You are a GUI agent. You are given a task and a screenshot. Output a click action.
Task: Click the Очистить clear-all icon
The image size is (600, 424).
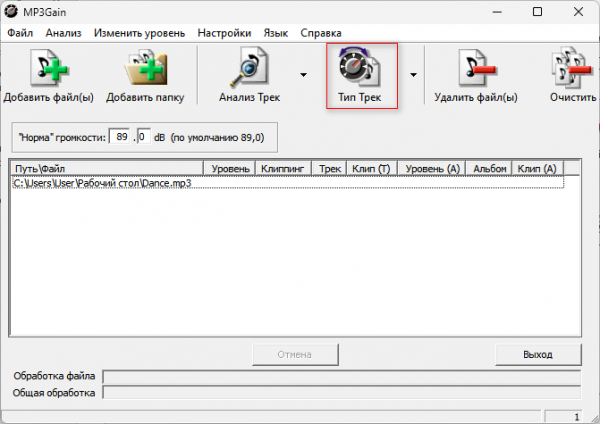[x=572, y=68]
